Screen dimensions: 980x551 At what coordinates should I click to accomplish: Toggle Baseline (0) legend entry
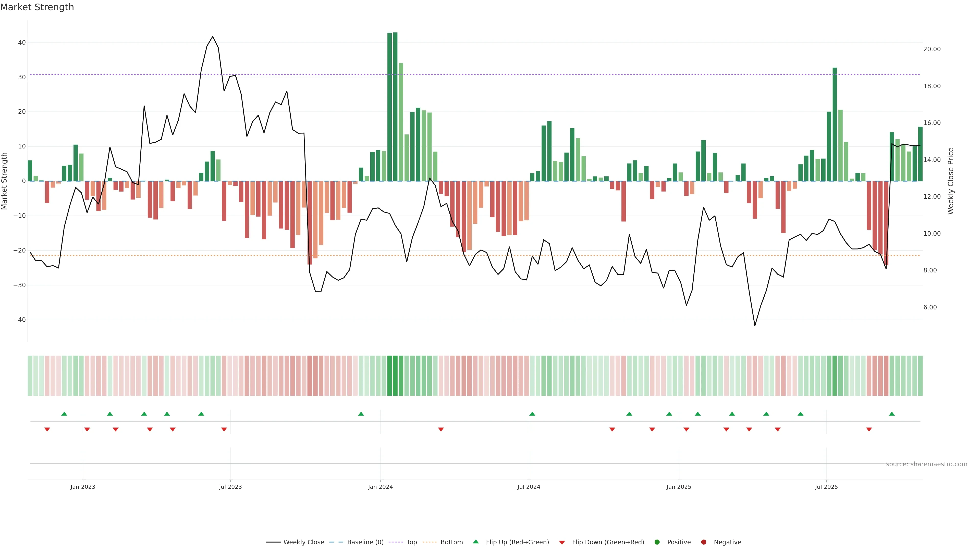click(x=365, y=542)
